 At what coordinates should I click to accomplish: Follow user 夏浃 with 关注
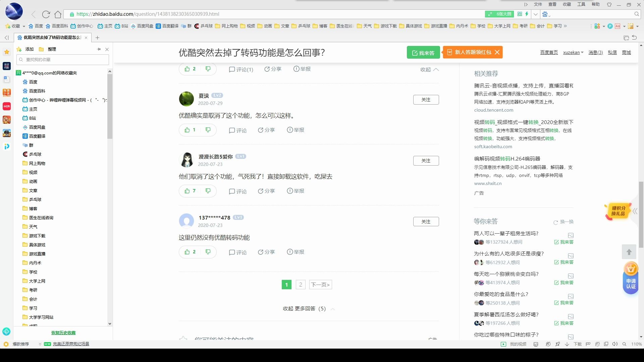coord(426,100)
